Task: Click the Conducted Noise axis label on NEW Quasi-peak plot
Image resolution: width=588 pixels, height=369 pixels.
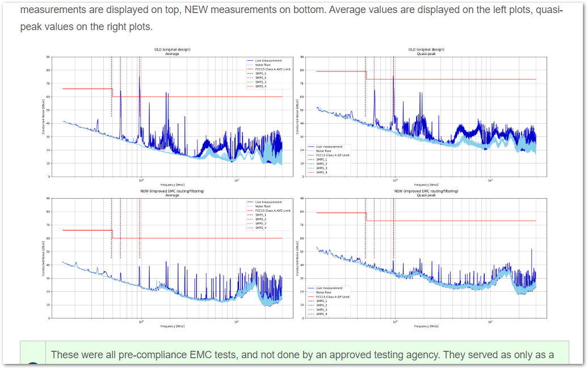Action: pyautogui.click(x=298, y=258)
